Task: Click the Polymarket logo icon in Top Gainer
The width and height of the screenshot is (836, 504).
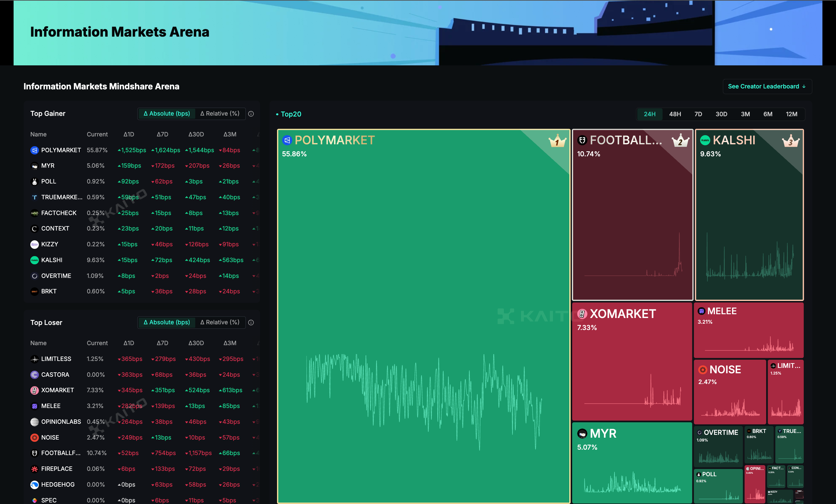Action: tap(34, 150)
